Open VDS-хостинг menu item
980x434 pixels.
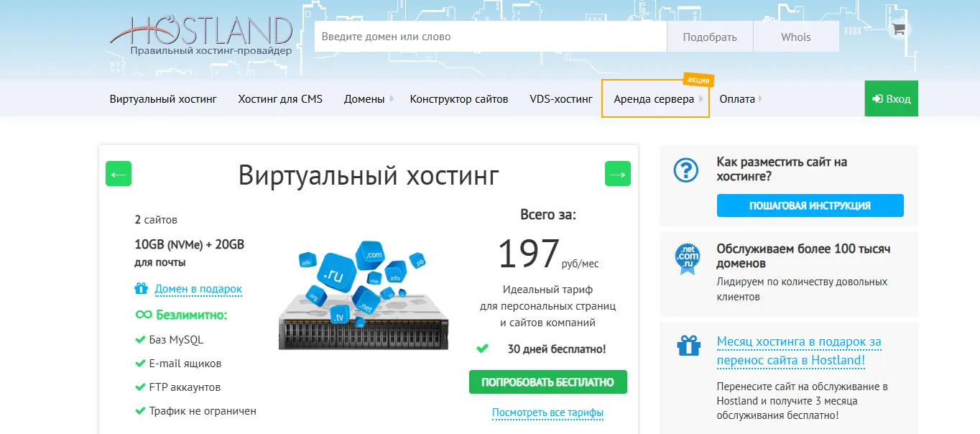pos(561,99)
